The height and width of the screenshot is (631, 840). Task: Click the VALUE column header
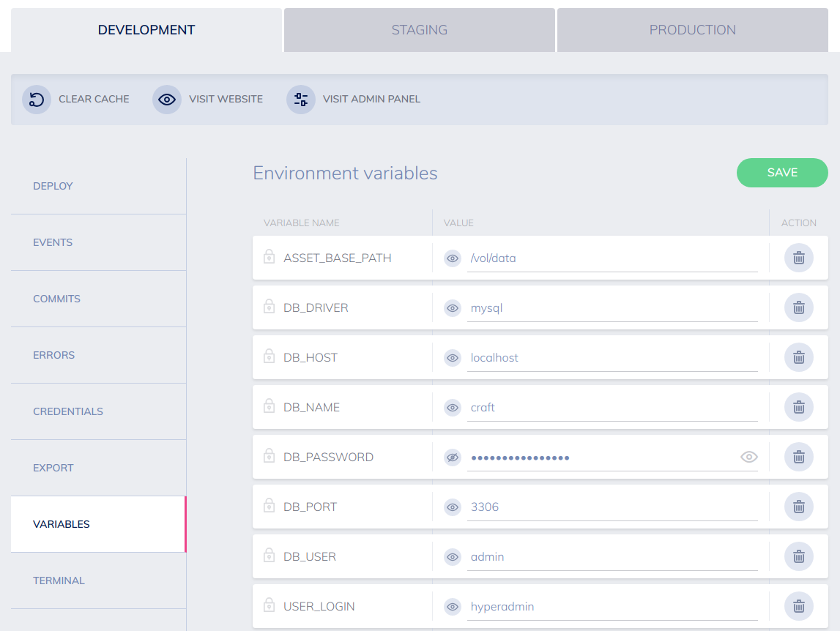[458, 223]
